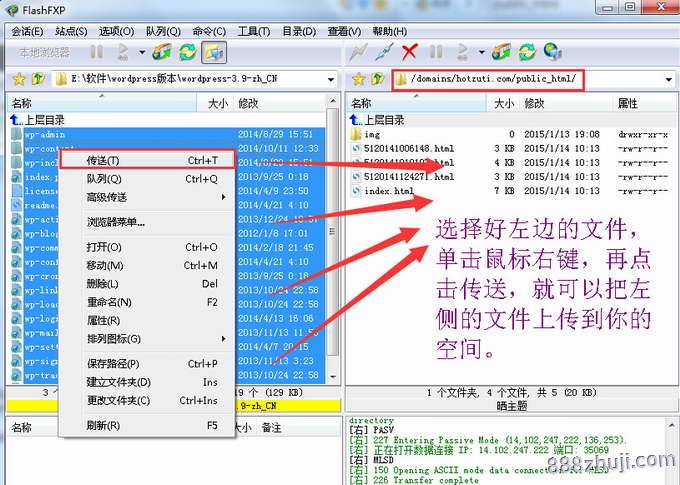680x485 pixels.
Task: Go to 上层目录 in left pane
Action: 37,120
